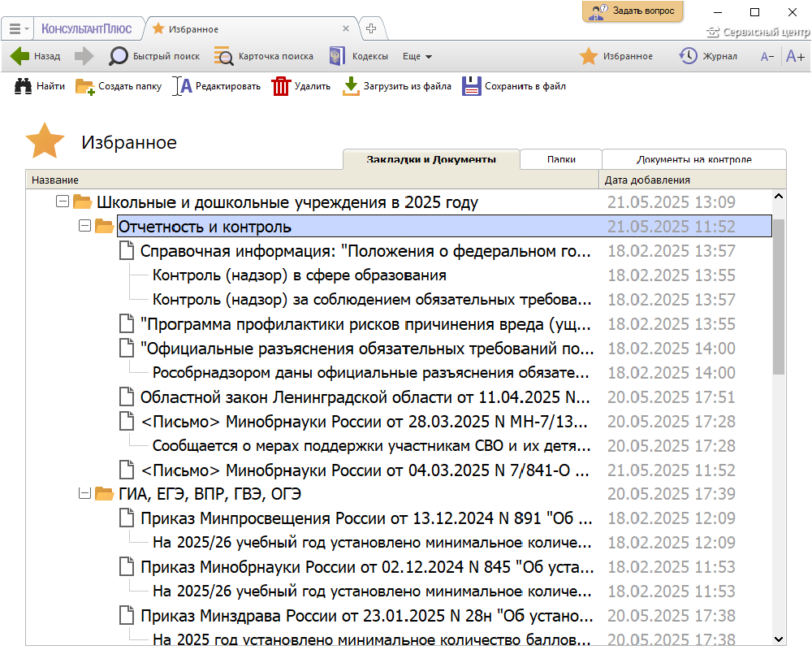Open Областной закон Ленинградской области document
812x650 pixels.
(x=365, y=397)
